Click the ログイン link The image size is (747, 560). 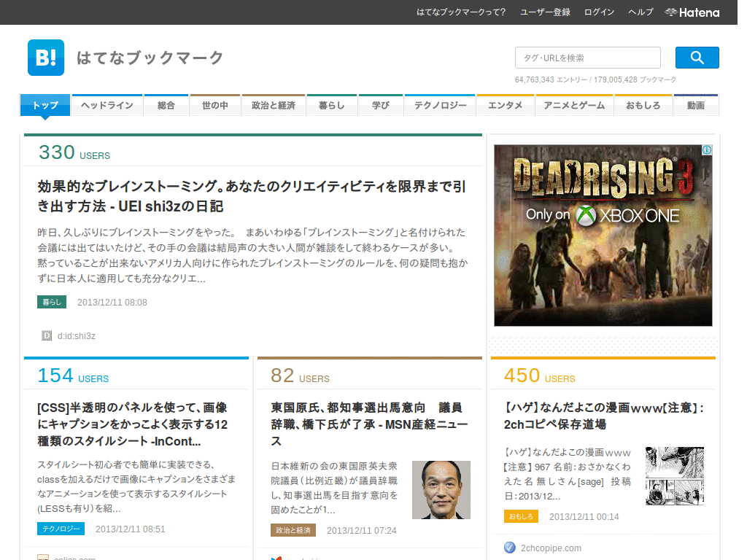coord(600,12)
